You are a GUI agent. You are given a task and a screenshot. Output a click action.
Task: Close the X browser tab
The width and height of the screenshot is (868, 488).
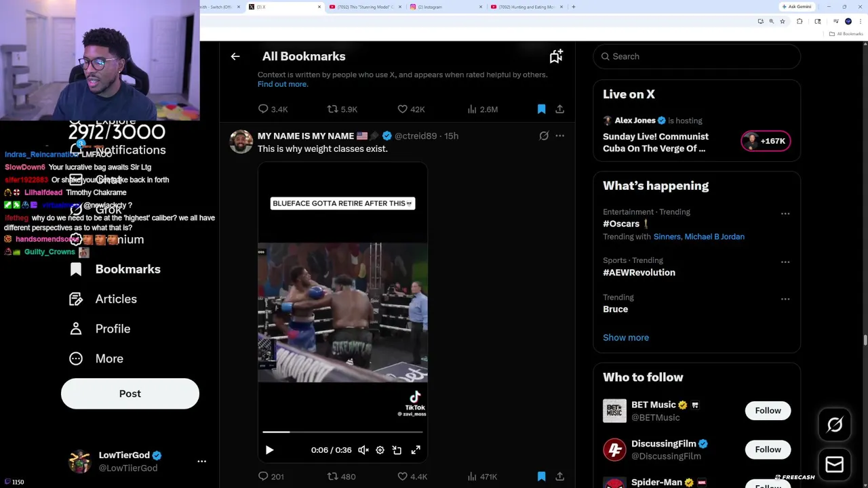[319, 7]
